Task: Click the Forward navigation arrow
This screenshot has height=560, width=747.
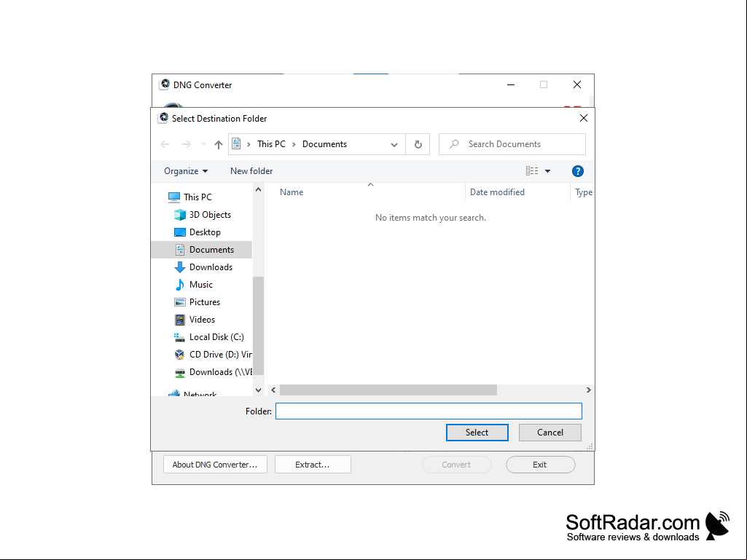Action: (187, 144)
